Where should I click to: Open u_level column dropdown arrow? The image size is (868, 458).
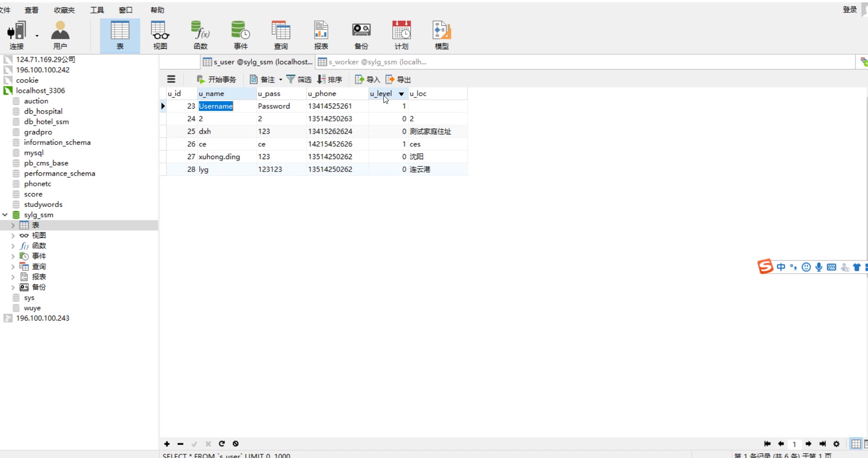pyautogui.click(x=401, y=94)
